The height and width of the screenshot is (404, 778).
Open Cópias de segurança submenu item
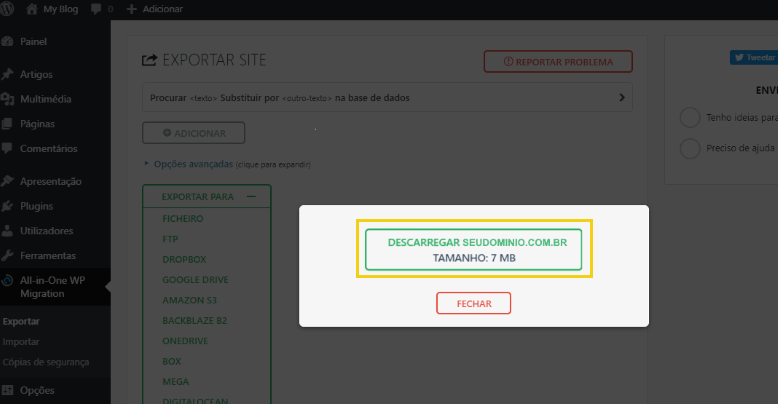pos(46,362)
